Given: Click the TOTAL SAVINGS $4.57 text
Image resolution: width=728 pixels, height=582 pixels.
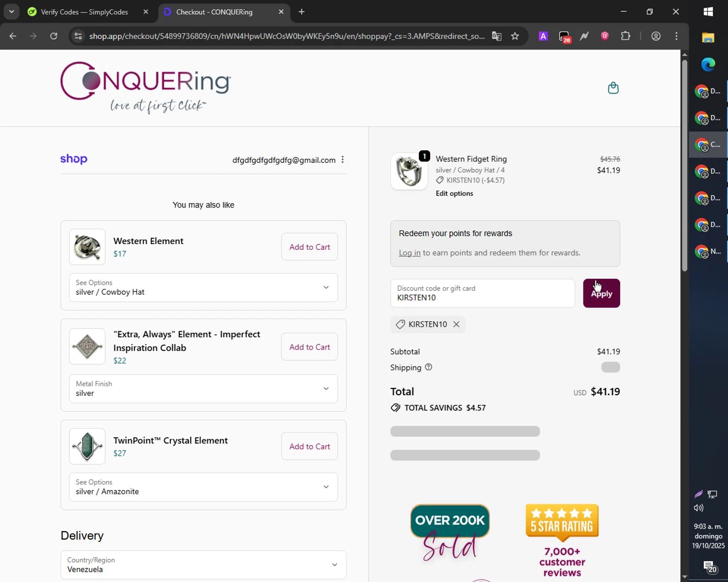Looking at the screenshot, I should pos(445,408).
